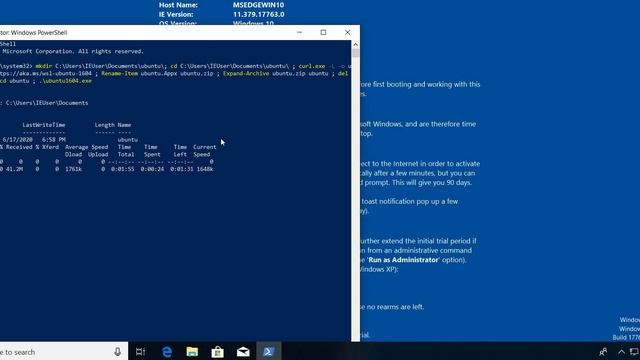This screenshot has width=640, height=360.
Task: Open the Mail app from the taskbar
Action: point(243,351)
